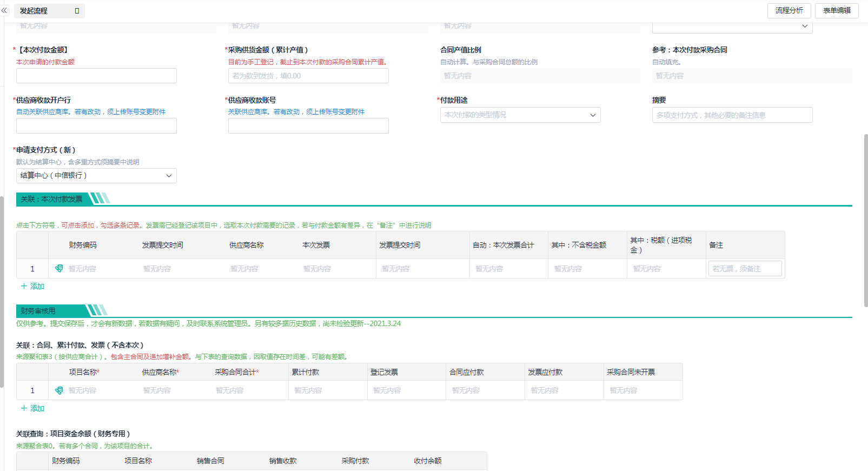Open the 发起流程 tab

click(49, 11)
